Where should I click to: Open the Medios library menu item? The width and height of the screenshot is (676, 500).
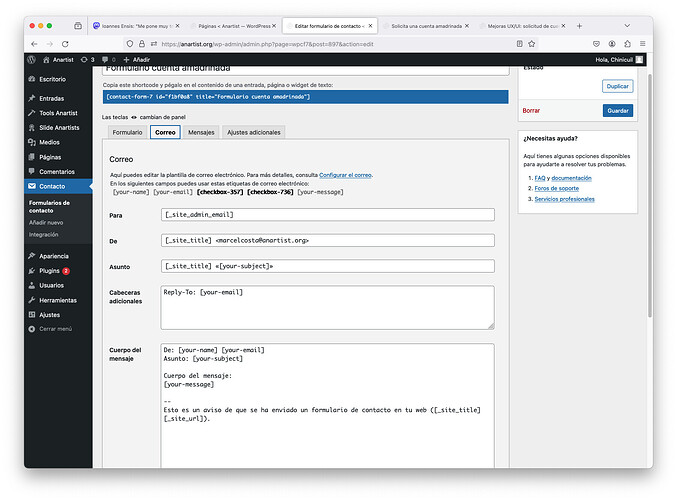(x=48, y=142)
